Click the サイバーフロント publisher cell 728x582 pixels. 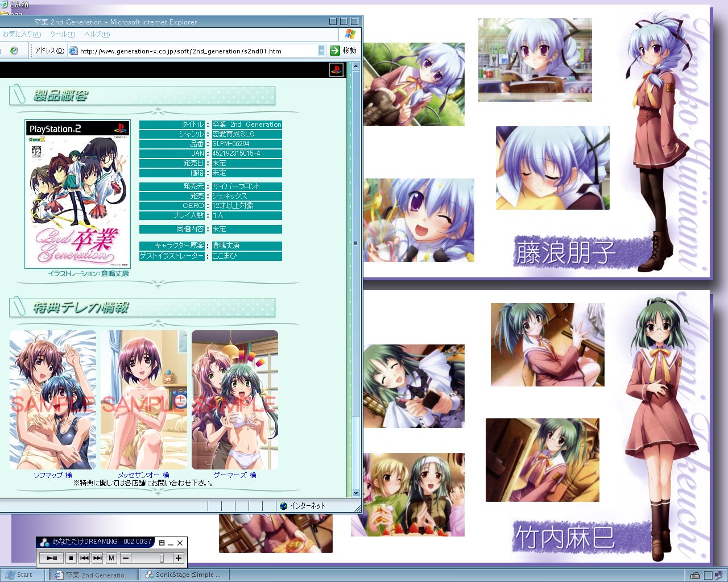click(x=247, y=186)
